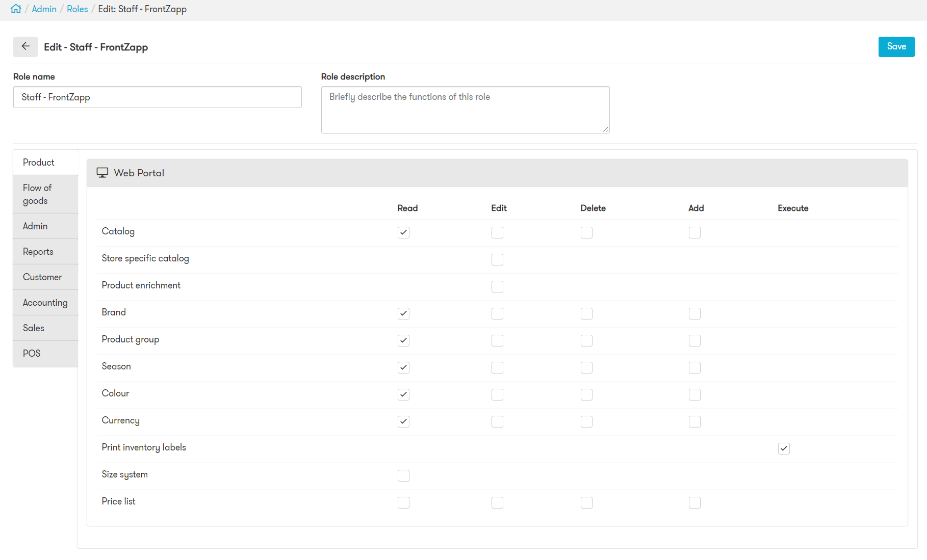This screenshot has width=927, height=560.
Task: Enable Edit permission for Currency
Action: coord(497,421)
